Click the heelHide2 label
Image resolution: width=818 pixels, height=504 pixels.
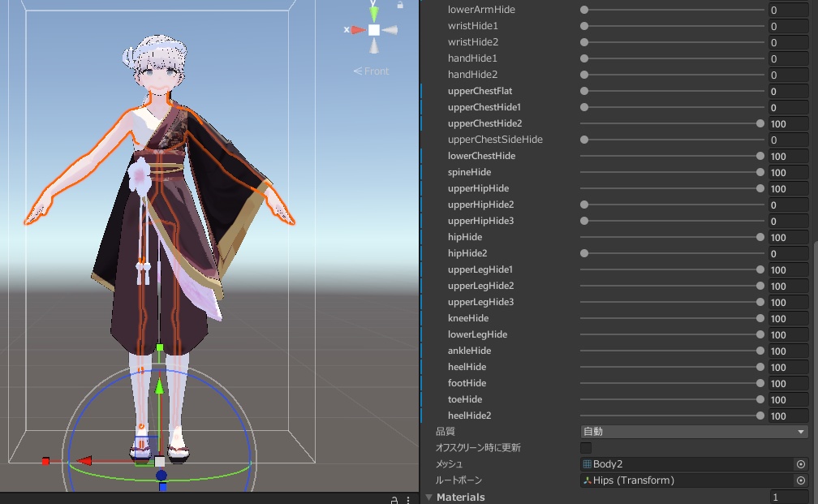470,416
